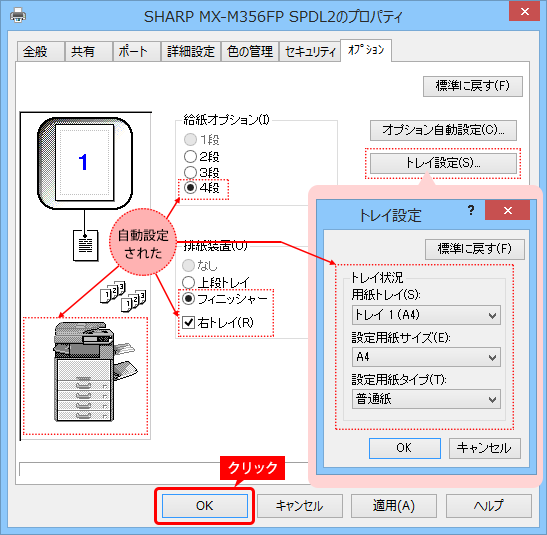This screenshot has width=547, height=535.
Task: Select フィニッシャー output option
Action: [x=225, y=299]
